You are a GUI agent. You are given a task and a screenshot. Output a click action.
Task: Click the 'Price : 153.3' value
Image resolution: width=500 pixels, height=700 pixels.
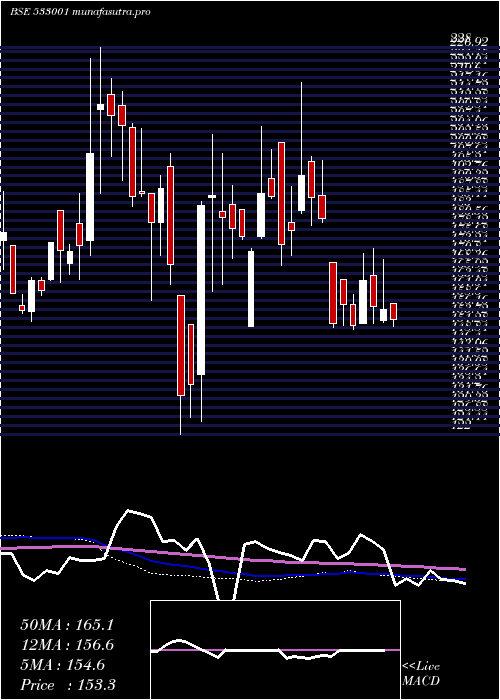[68, 685]
